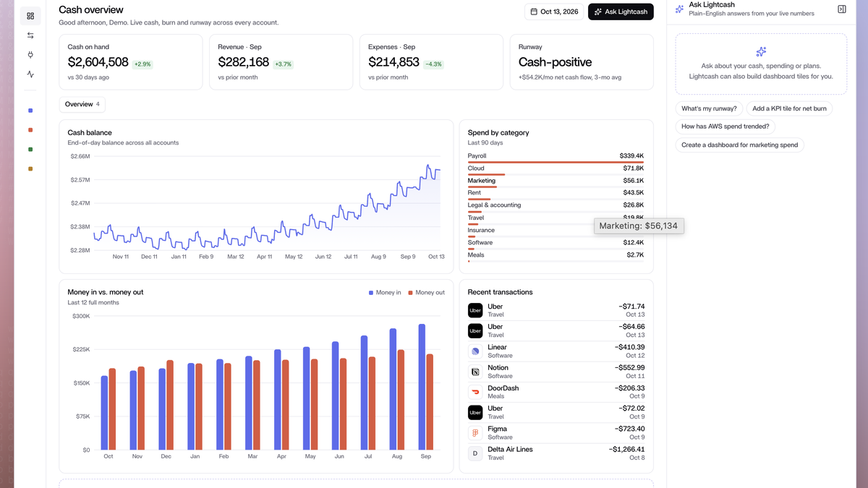Click the Rent spend category row

coord(556,194)
